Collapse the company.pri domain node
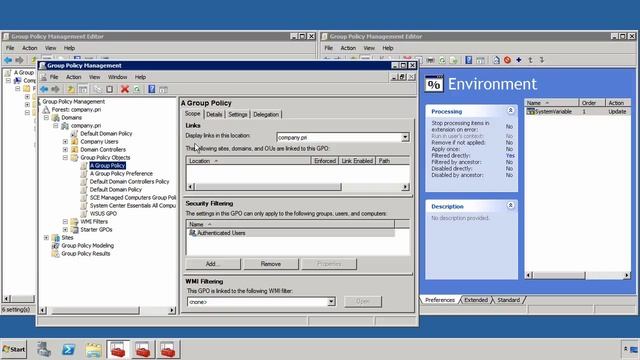The height and width of the screenshot is (360, 640). tap(56, 126)
